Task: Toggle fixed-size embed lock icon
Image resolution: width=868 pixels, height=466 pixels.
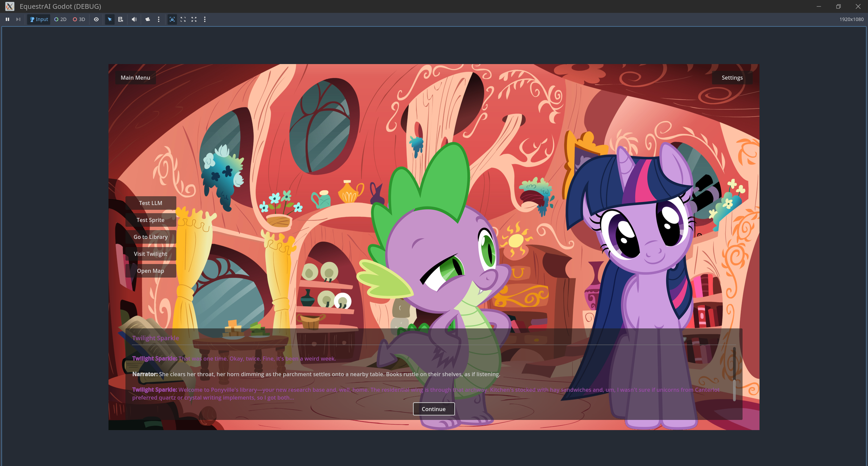Action: (x=172, y=19)
